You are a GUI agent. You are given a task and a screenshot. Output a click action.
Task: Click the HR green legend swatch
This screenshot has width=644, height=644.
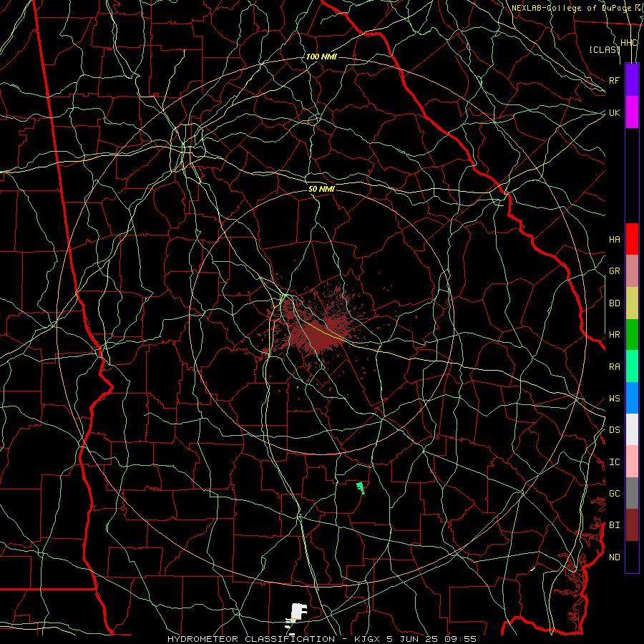click(x=632, y=335)
